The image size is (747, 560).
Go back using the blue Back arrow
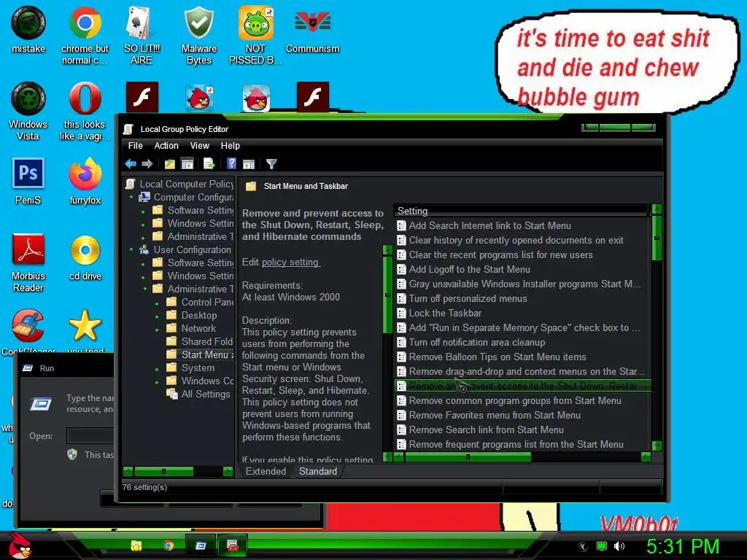(131, 164)
